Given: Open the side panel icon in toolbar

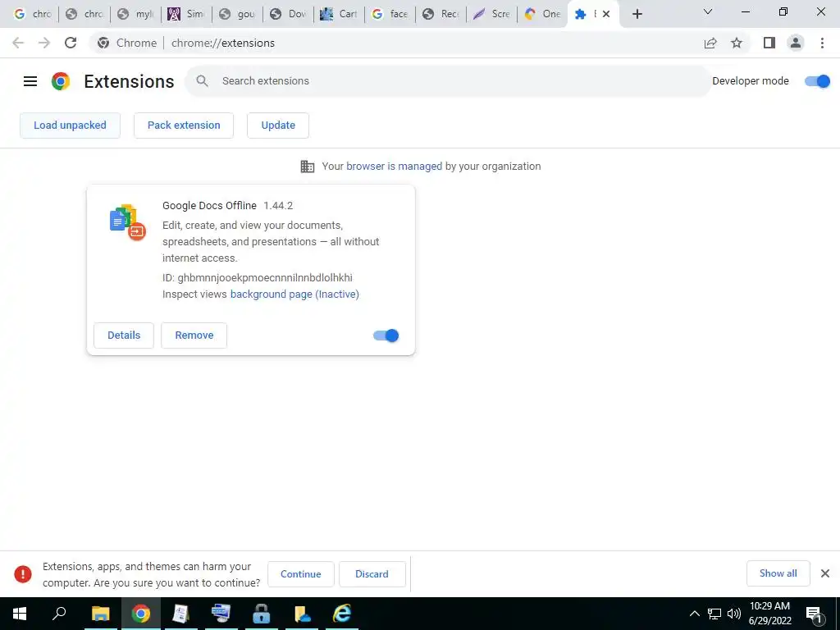Looking at the screenshot, I should click(x=769, y=43).
